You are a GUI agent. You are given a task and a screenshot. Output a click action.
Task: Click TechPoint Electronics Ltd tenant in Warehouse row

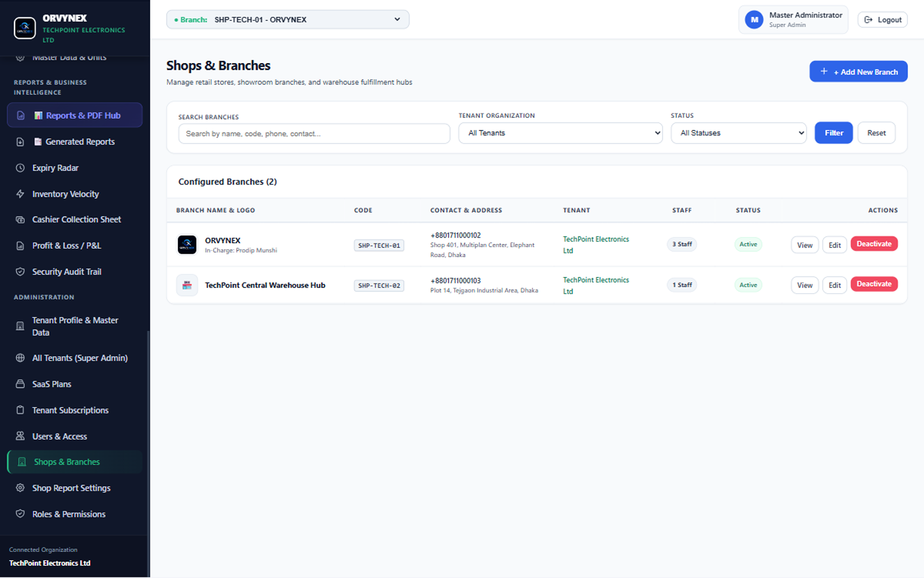tap(596, 286)
